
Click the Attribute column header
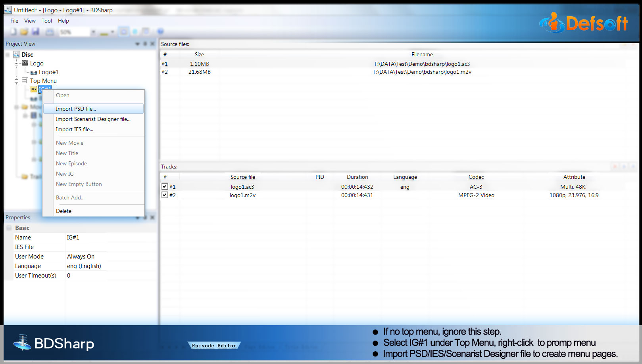pyautogui.click(x=574, y=177)
